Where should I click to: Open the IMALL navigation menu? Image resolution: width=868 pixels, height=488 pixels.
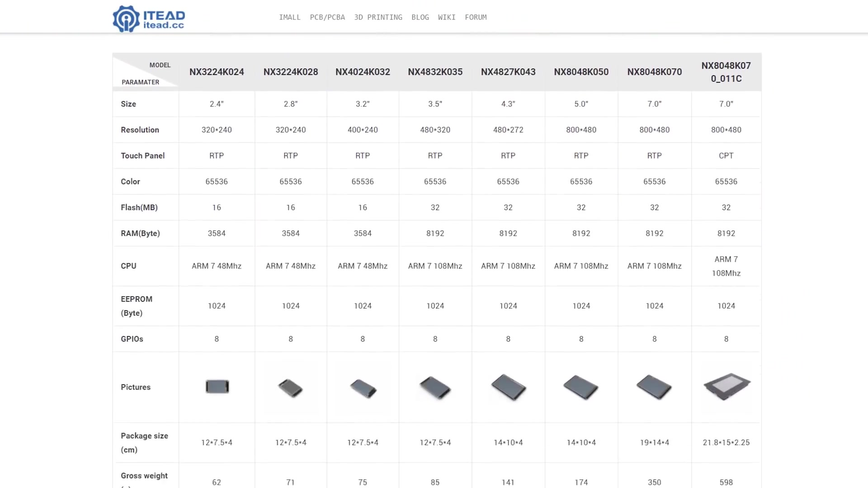point(288,17)
